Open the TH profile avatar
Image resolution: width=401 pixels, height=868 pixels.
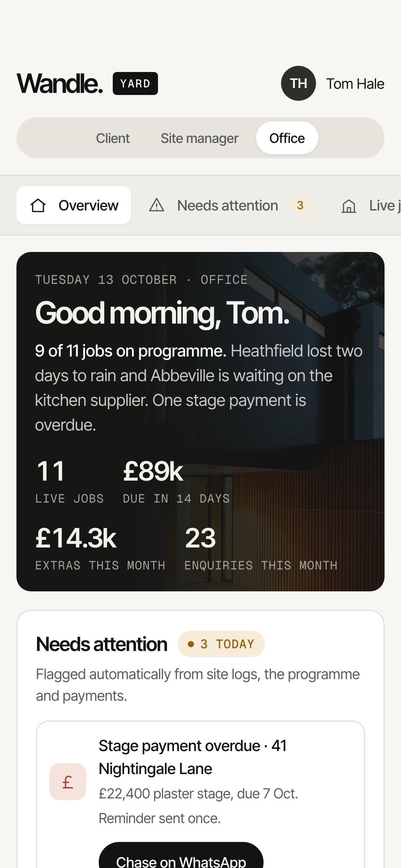299,83
